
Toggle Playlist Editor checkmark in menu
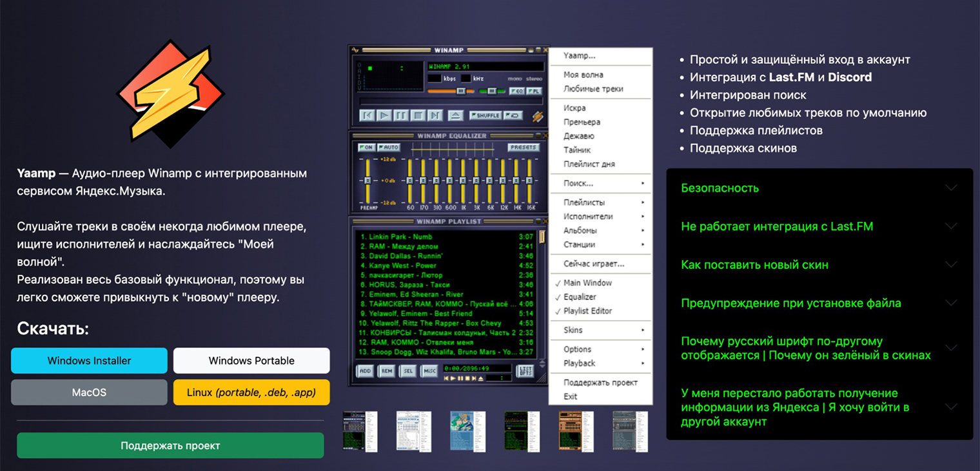click(x=600, y=311)
